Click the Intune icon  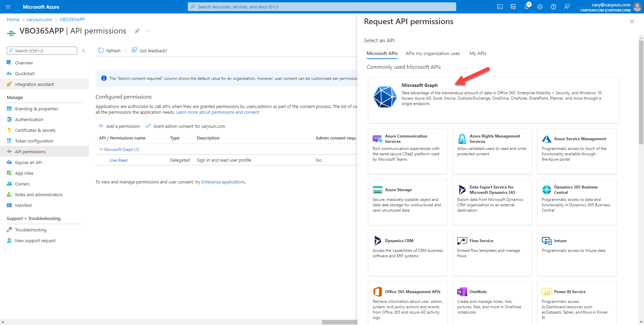point(547,241)
